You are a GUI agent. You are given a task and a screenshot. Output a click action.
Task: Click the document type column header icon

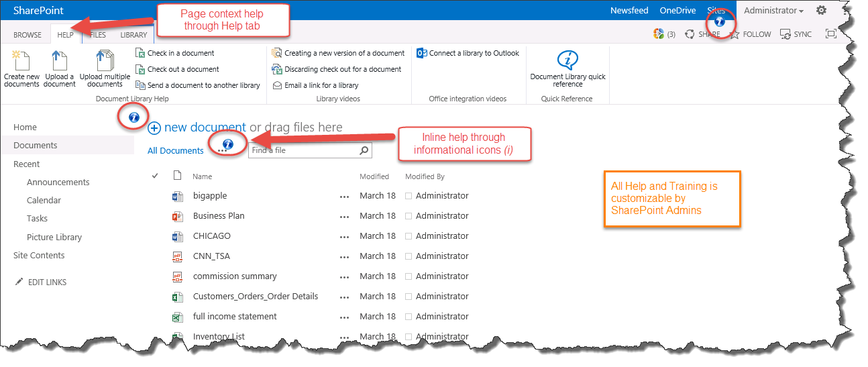(x=178, y=176)
